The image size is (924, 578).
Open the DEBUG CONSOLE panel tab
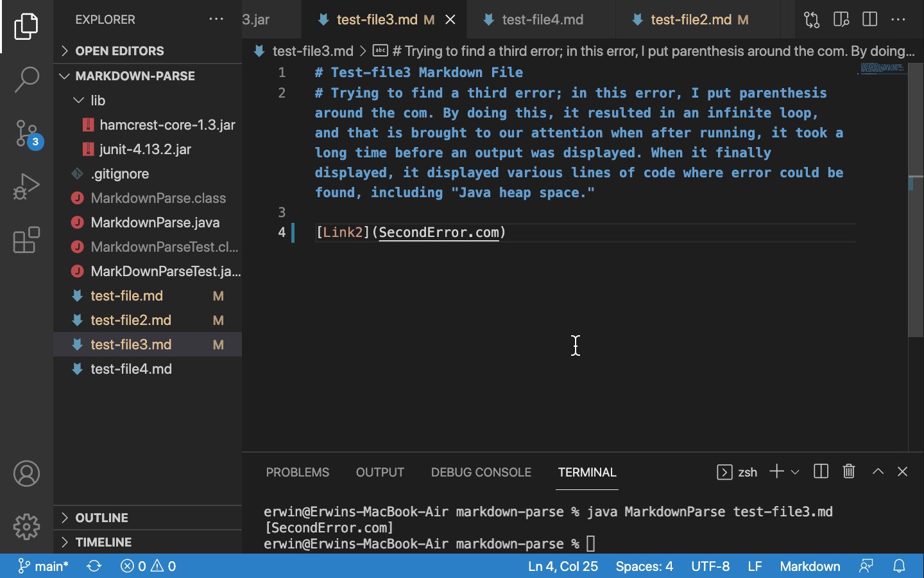[x=481, y=472]
